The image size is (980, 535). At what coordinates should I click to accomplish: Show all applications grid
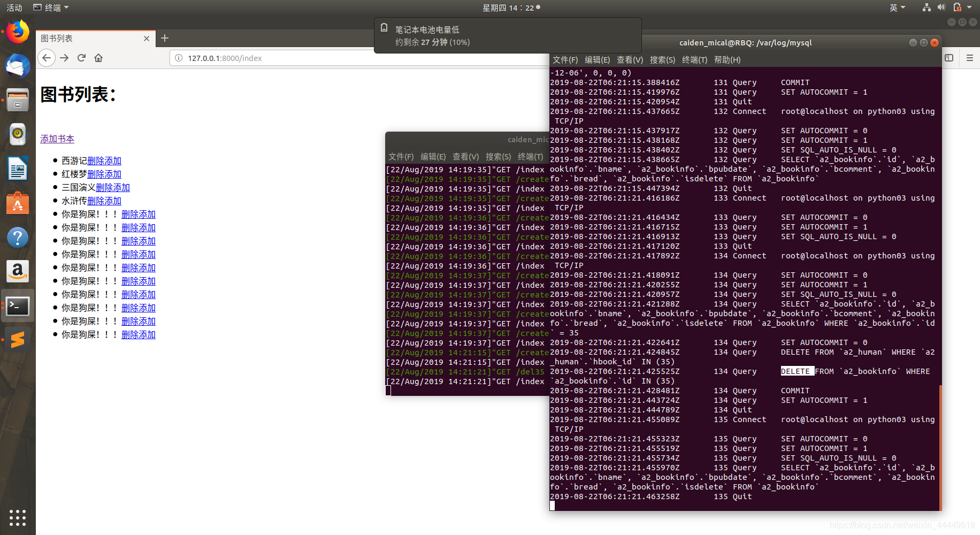(18, 517)
